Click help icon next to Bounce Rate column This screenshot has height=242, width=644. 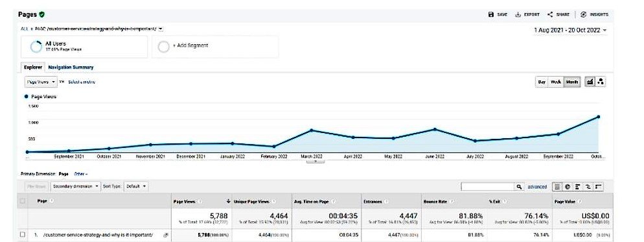coord(452,201)
